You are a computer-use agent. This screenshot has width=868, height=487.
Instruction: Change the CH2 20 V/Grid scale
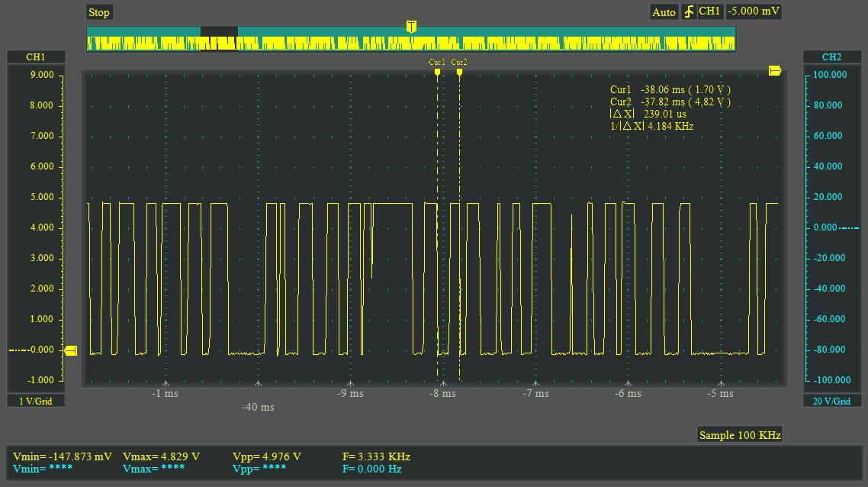coord(831,401)
